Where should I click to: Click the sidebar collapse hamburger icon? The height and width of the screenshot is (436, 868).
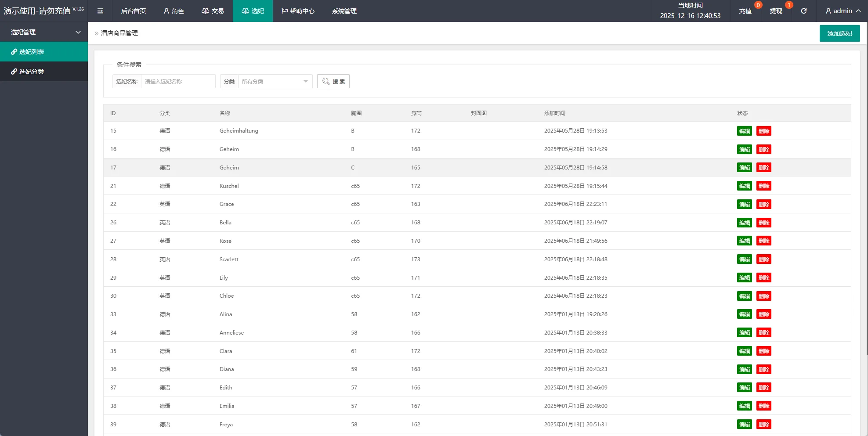pyautogui.click(x=100, y=11)
